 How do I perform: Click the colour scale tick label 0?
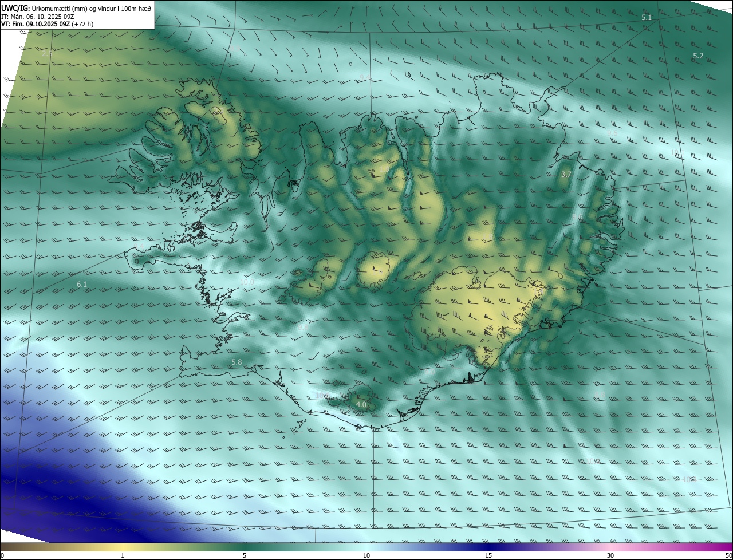[2, 555]
